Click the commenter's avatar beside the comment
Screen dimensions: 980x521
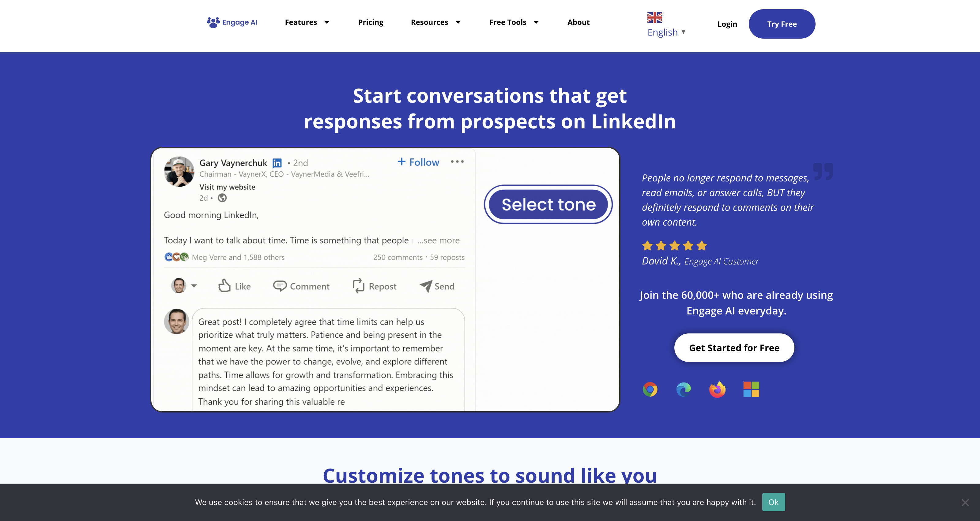[x=176, y=321]
